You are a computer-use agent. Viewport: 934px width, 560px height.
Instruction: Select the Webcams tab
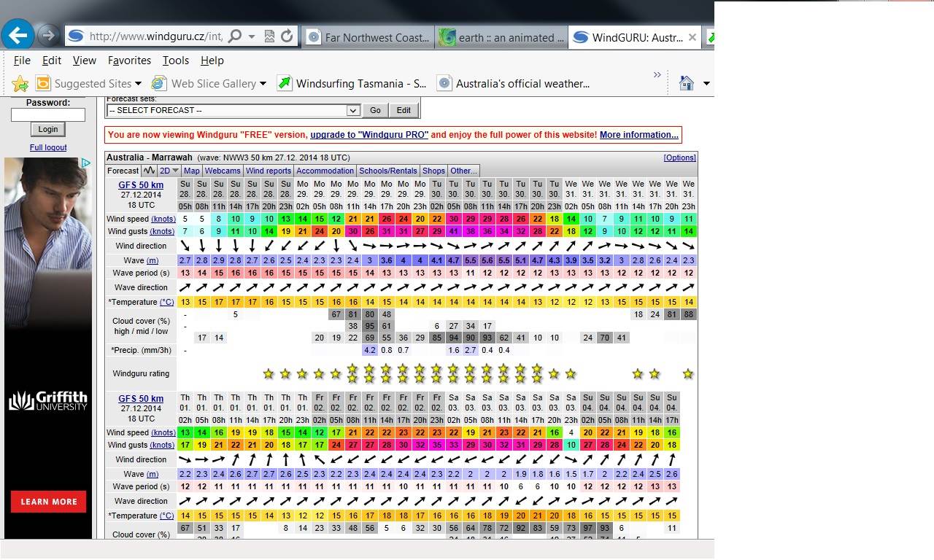coord(223,171)
